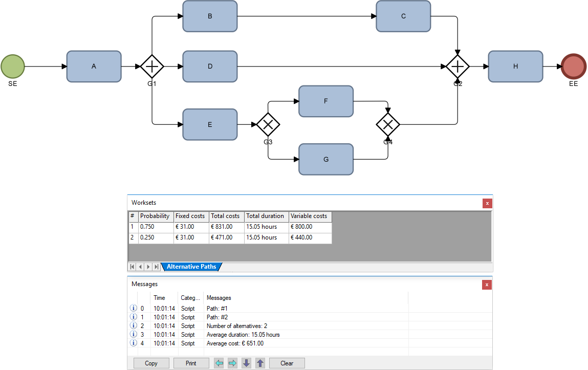
Task: Click the "Total duration" column header
Action: (266, 216)
